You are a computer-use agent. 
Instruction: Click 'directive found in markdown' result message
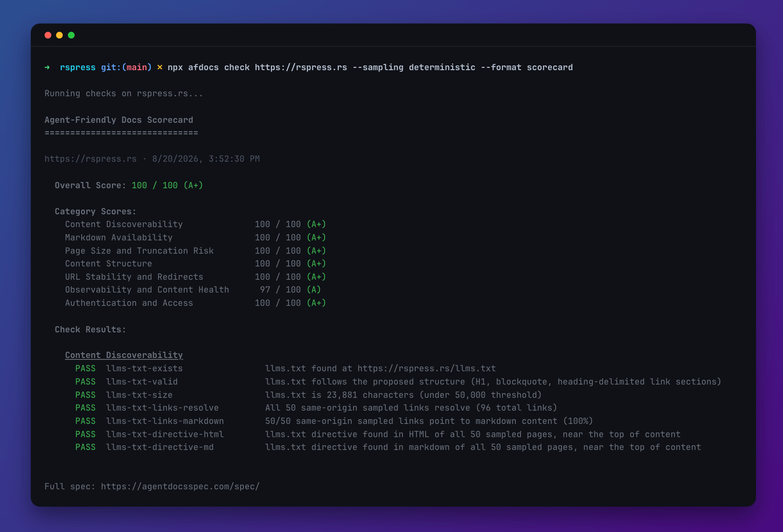click(x=483, y=447)
